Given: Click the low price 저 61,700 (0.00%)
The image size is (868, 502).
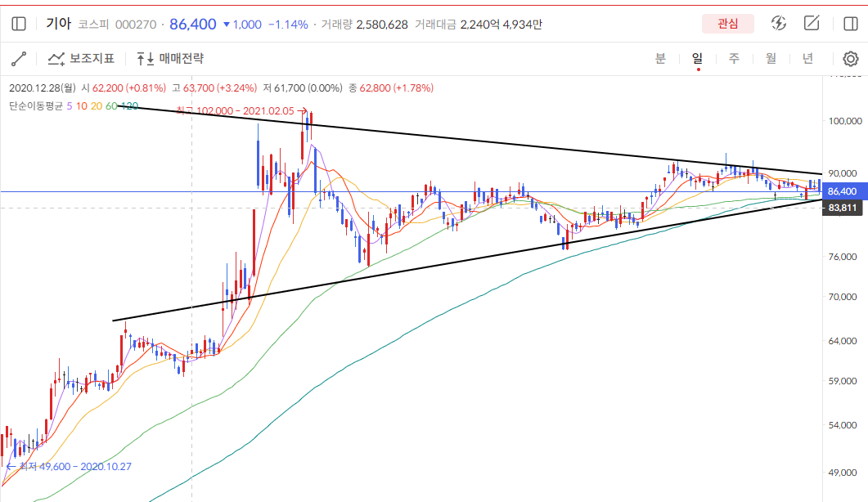Looking at the screenshot, I should [303, 88].
